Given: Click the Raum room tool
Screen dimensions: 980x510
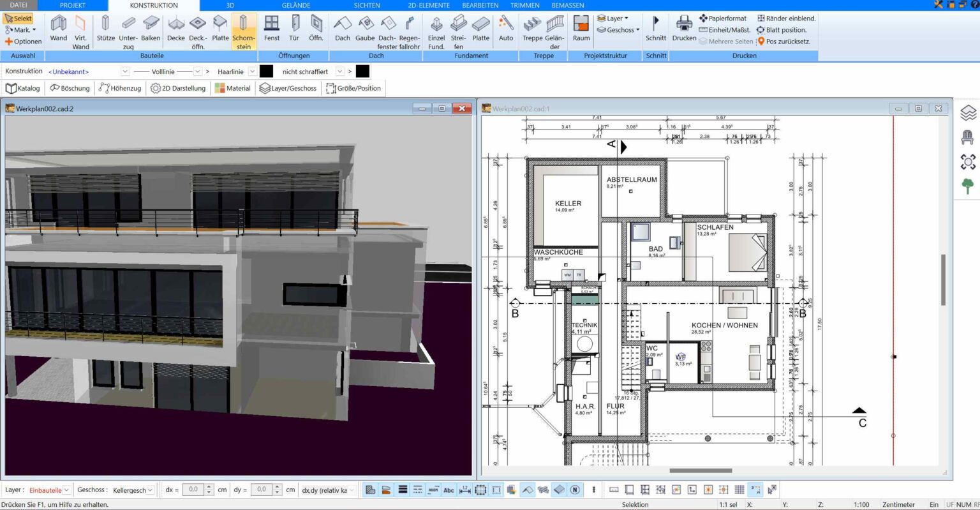Looking at the screenshot, I should coord(581,30).
